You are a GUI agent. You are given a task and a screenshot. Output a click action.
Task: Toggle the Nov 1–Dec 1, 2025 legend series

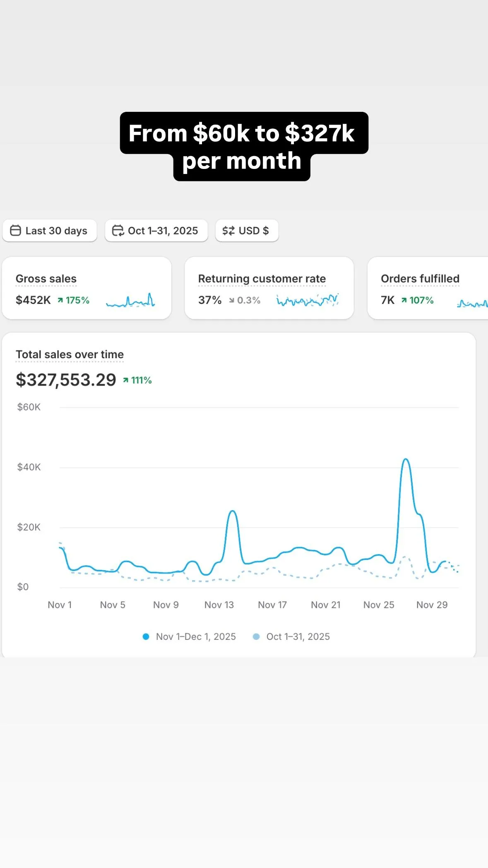pos(195,637)
